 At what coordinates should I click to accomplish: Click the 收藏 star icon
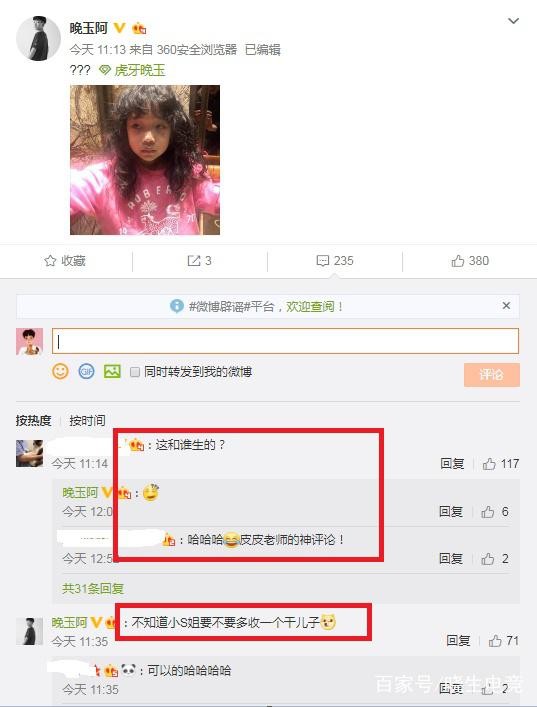pos(50,261)
